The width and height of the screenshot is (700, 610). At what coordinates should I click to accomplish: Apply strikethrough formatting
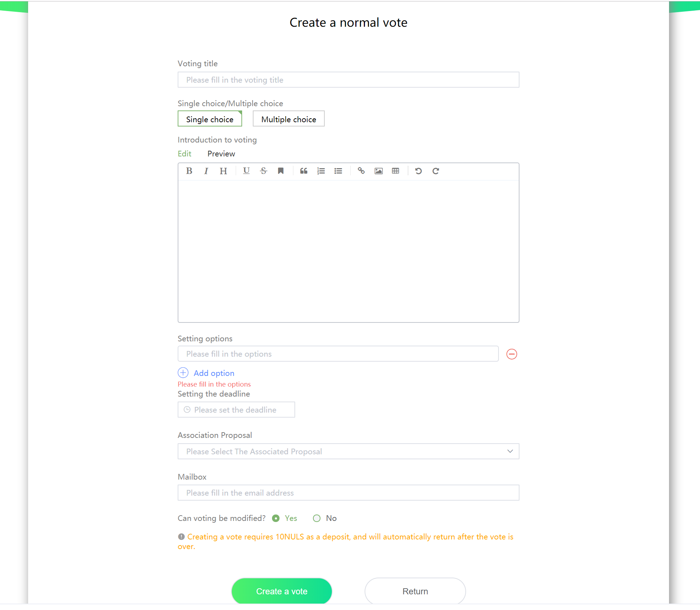(263, 171)
